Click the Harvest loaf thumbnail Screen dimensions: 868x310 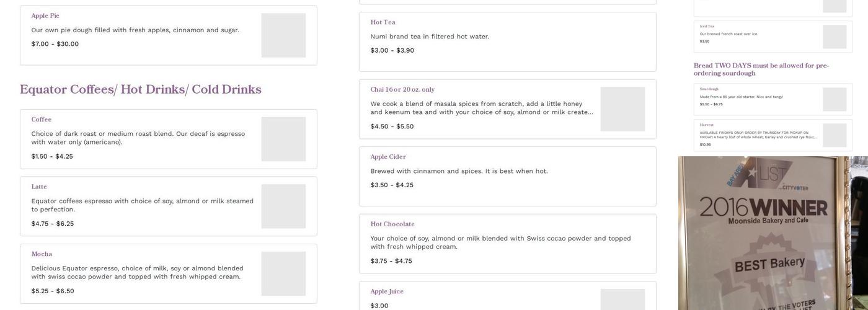[x=835, y=135]
